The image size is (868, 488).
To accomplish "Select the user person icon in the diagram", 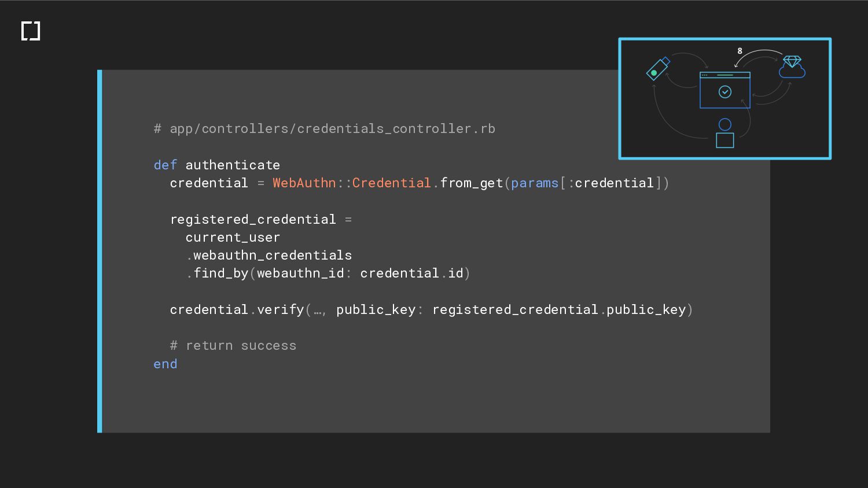I will tap(725, 133).
